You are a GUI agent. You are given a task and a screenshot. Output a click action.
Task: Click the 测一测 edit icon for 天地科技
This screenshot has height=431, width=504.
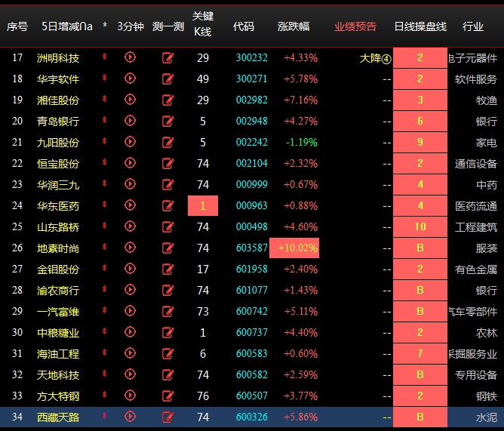[167, 374]
